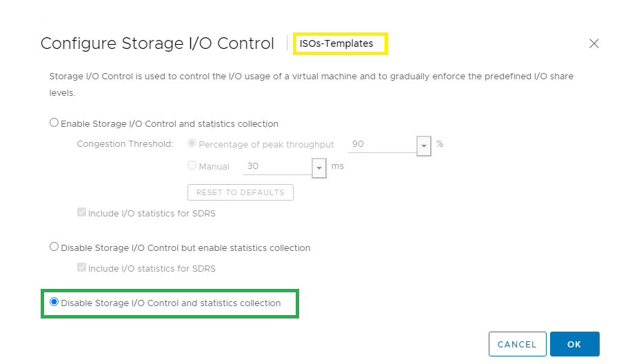Click RESET TO DEFAULTS button
619x364 pixels.
point(241,192)
